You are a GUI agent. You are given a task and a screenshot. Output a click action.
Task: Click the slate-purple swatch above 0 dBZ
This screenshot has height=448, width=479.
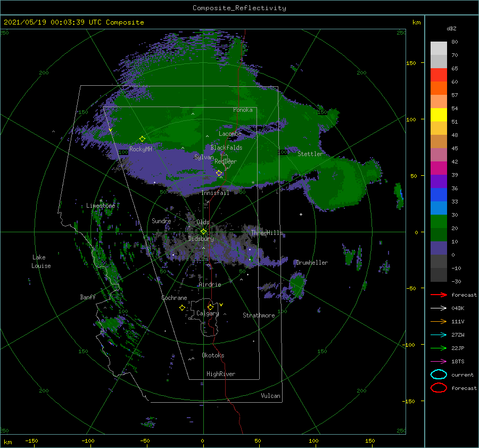439,248
